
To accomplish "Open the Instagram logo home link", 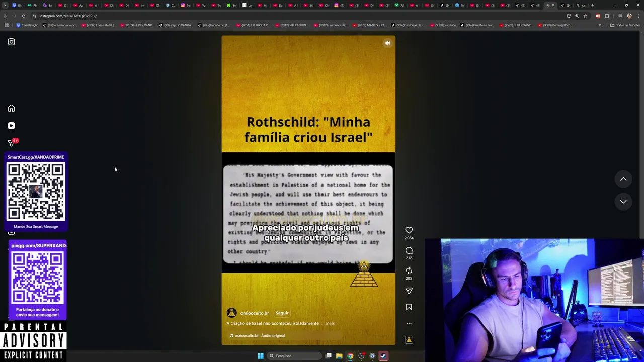I will (x=11, y=42).
